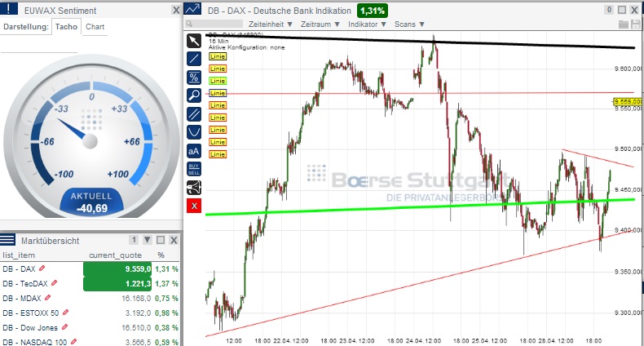Click the chart line icon beside DB - DAX title
Image resolution: width=644 pixels, height=346 pixels.
click(192, 9)
